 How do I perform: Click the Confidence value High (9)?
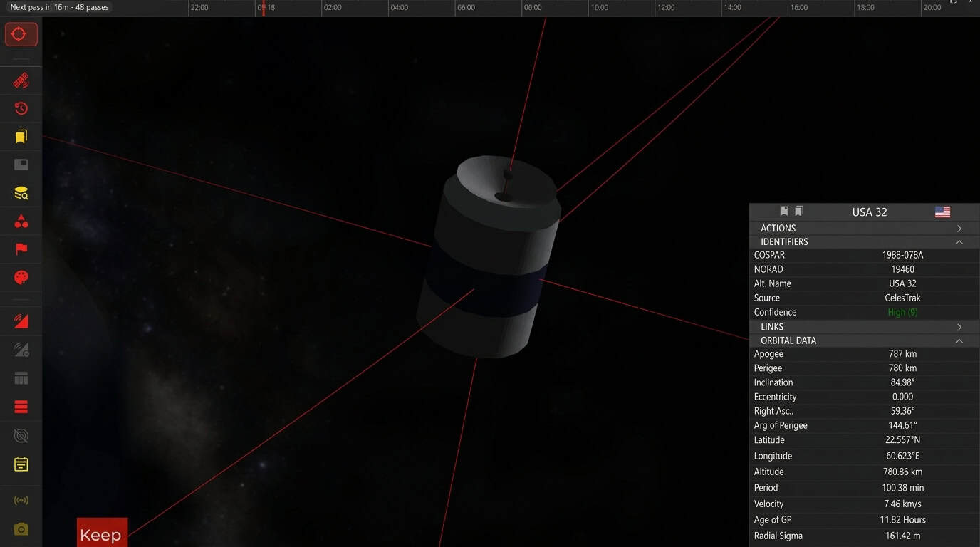pos(902,312)
